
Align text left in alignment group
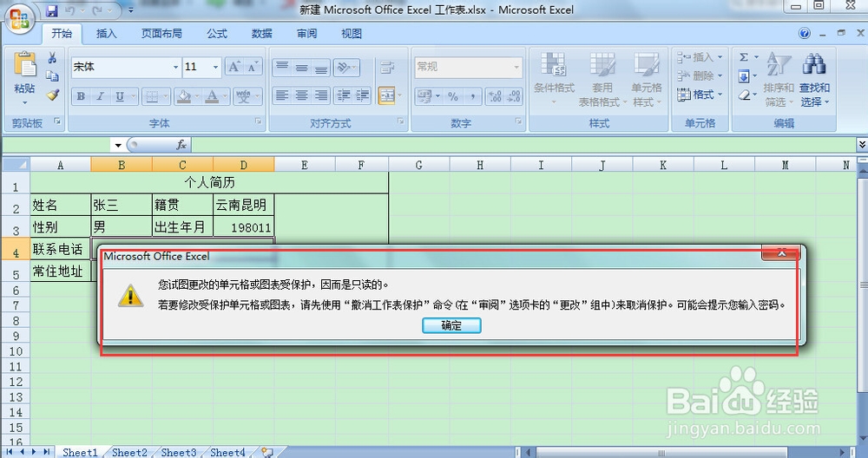point(282,95)
